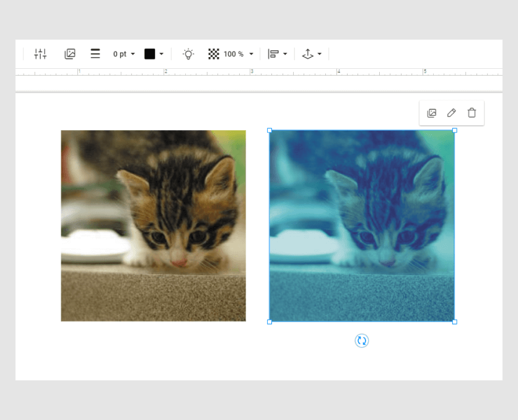This screenshot has height=420, width=518.
Task: Click the black border color swatch
Action: coord(149,54)
